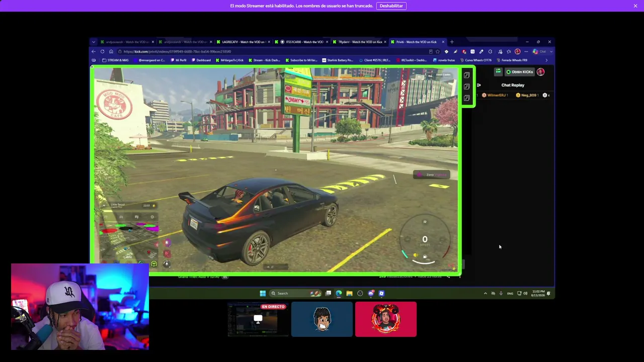This screenshot has width=644, height=362.
Task: Open the Windows Start menu
Action: click(263, 293)
